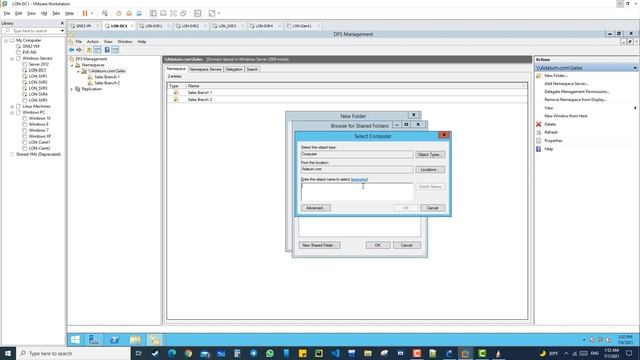The height and width of the screenshot is (360, 640).
Task: Select Windows 10 in the library tree
Action: (x=40, y=118)
